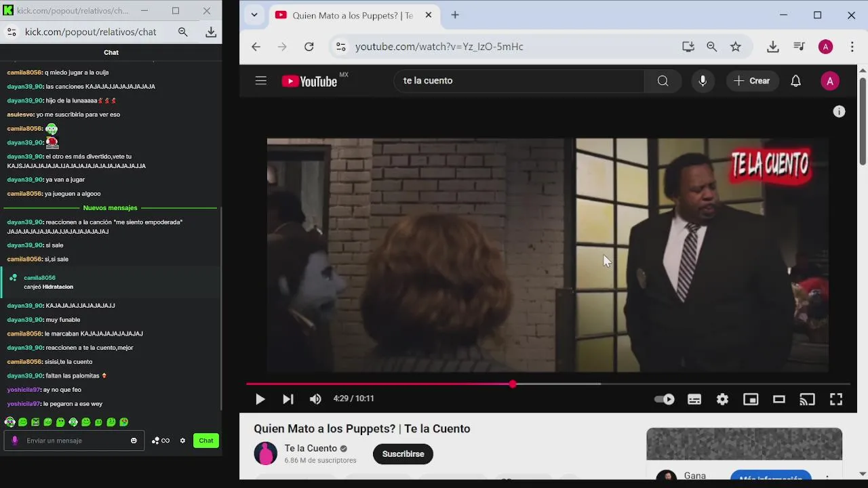The height and width of the screenshot is (488, 868).
Task: View site information for youtube.com
Action: [x=341, y=47]
